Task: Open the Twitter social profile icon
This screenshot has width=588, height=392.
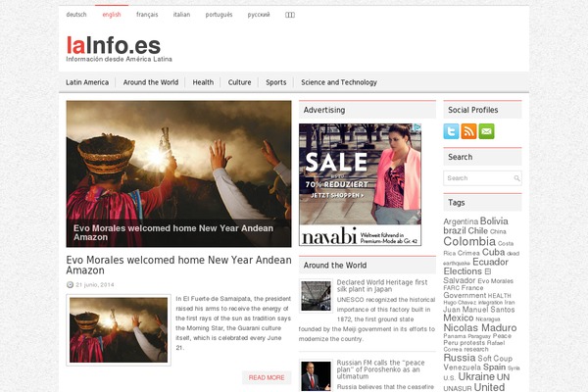Action: 451,131
